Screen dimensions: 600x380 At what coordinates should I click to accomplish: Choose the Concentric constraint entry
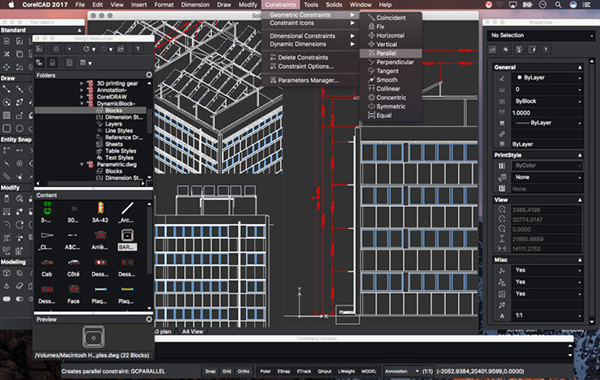[391, 98]
